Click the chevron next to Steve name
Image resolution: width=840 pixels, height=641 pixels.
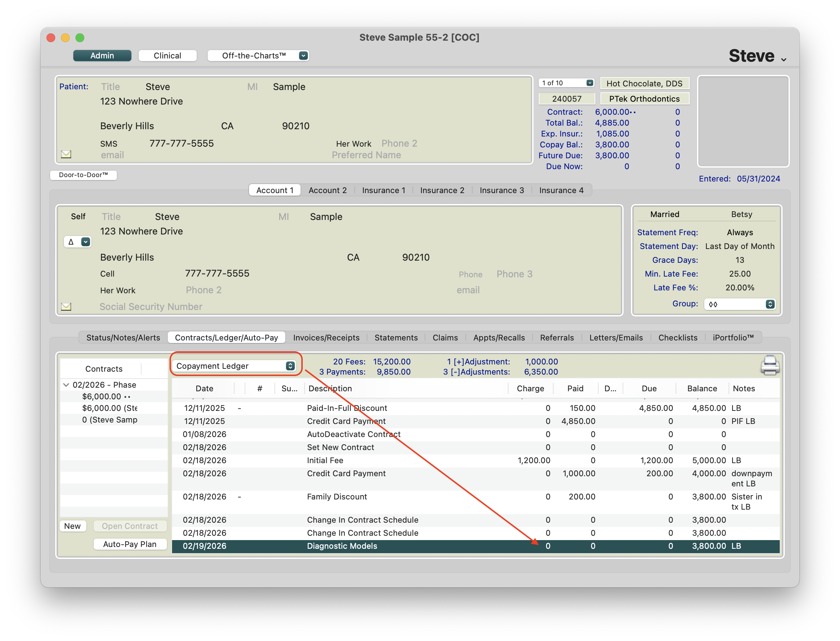783,60
